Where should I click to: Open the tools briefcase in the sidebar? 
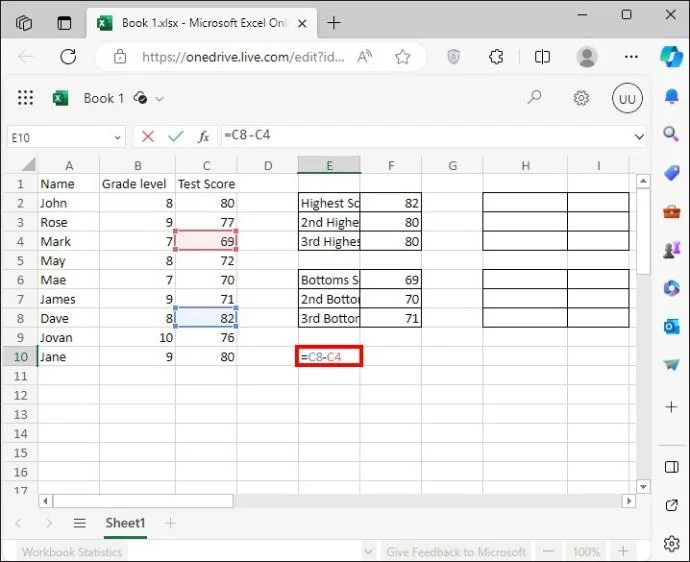point(672,212)
